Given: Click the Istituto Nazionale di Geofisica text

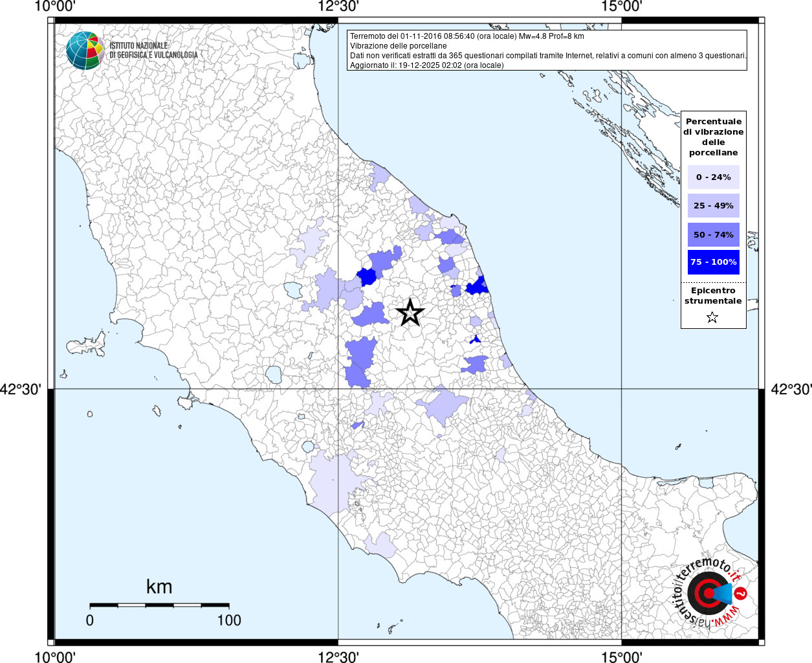Looking at the screenshot, I should pyautogui.click(x=153, y=51).
